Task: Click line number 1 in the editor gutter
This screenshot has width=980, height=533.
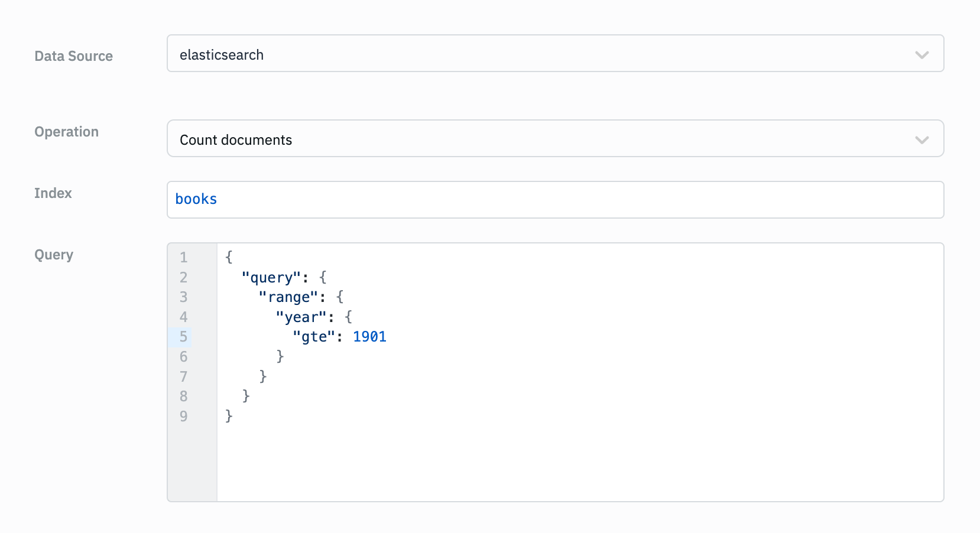Action: coord(183,258)
